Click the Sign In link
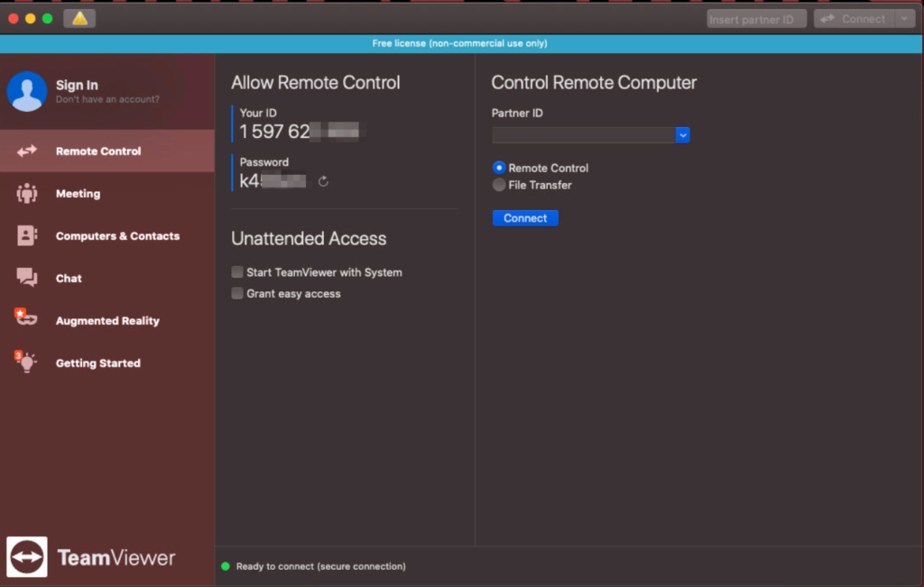924x587 pixels. 78,86
